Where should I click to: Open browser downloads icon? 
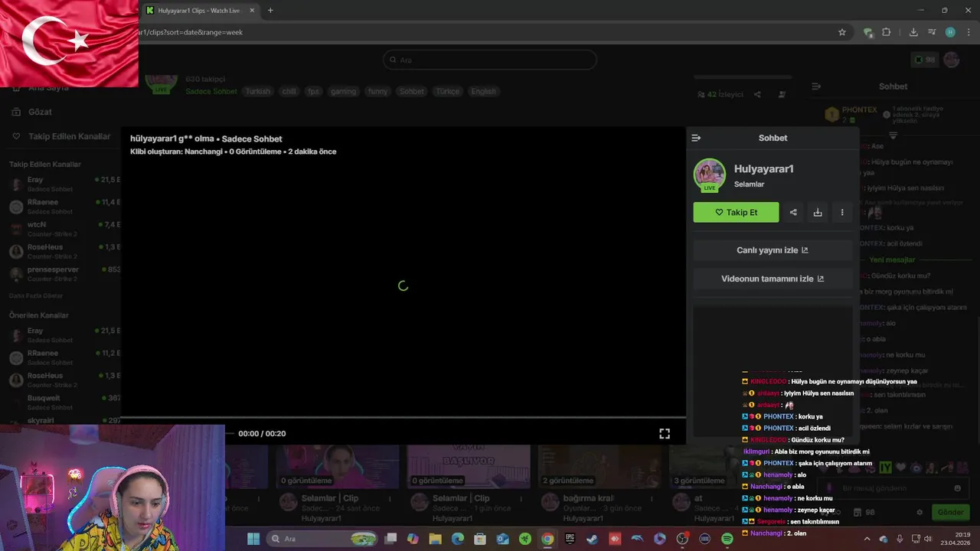coord(913,32)
